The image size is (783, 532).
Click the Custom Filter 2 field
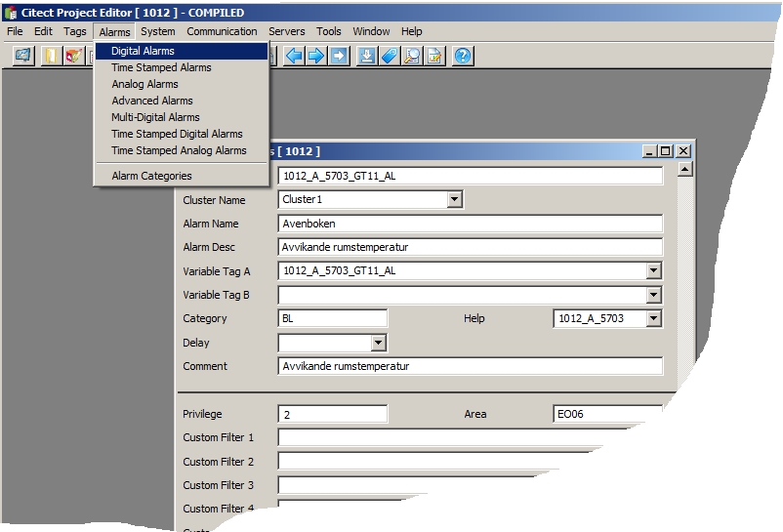coord(430,462)
